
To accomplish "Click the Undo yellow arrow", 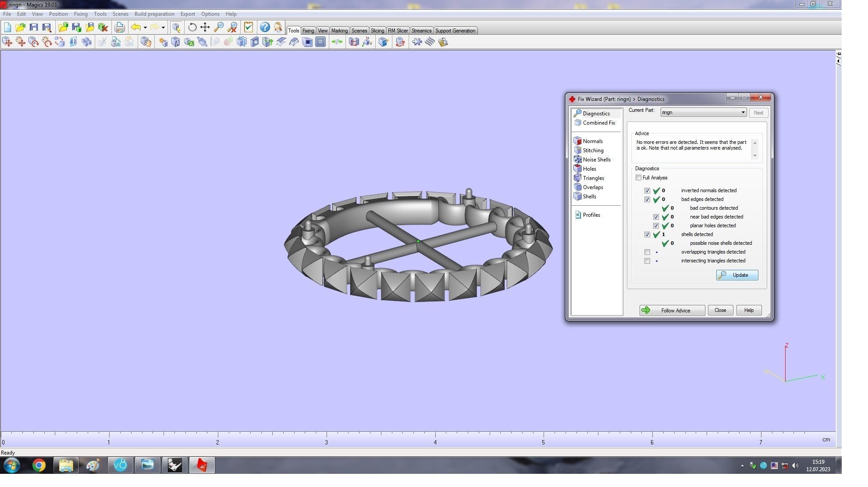I will tap(136, 27).
